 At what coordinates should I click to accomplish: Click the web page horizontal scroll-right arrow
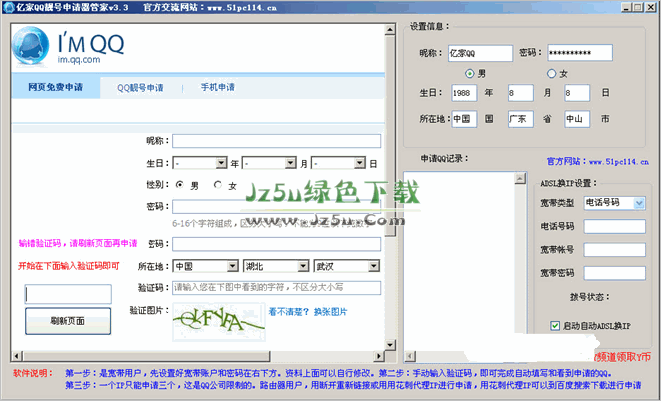point(379,356)
